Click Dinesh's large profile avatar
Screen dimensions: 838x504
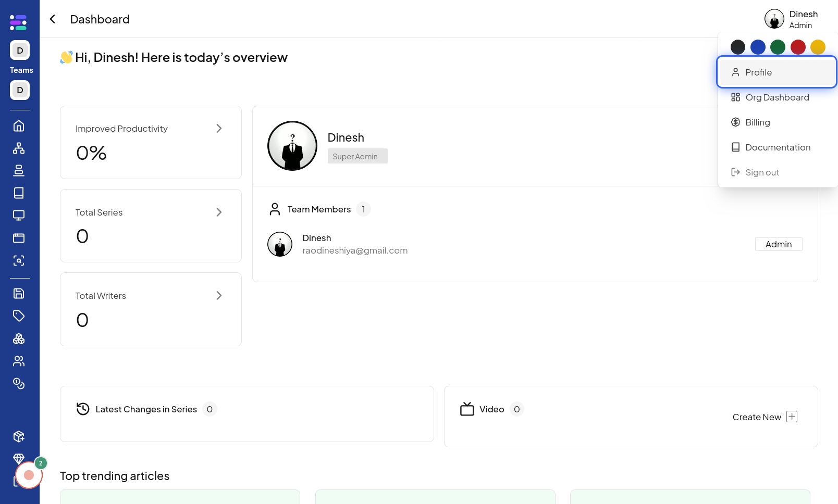292,146
